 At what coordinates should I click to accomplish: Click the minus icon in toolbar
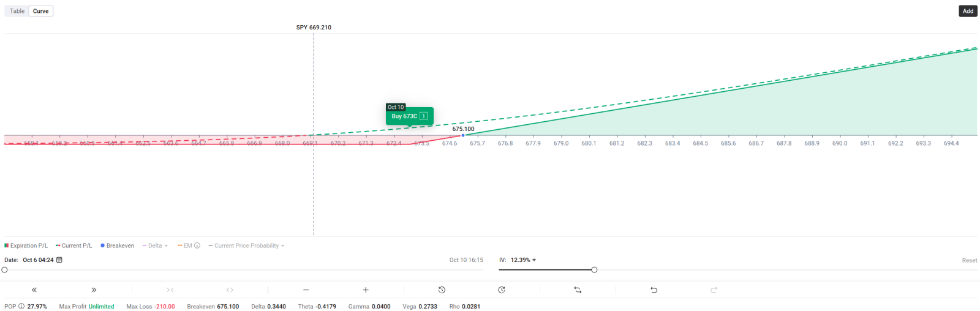click(306, 290)
